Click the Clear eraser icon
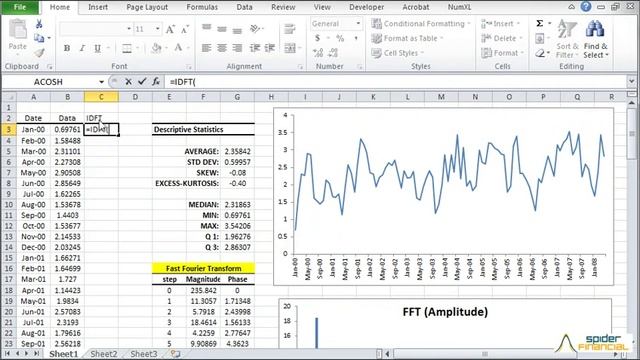The width and height of the screenshot is (640, 360). 540,53
